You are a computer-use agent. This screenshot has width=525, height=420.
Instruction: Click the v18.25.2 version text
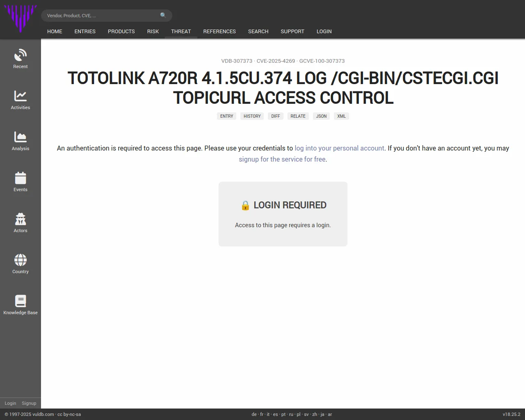[511, 414]
